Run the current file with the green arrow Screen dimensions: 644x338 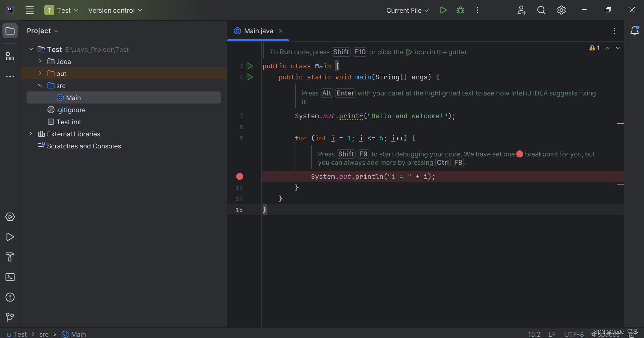point(443,10)
